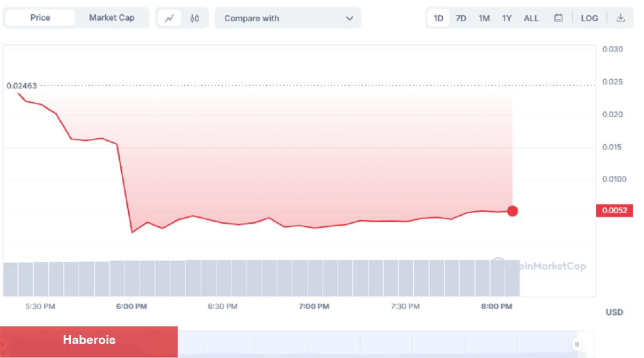Expand the Compare with chevron arrow
644x358 pixels.
[350, 18]
